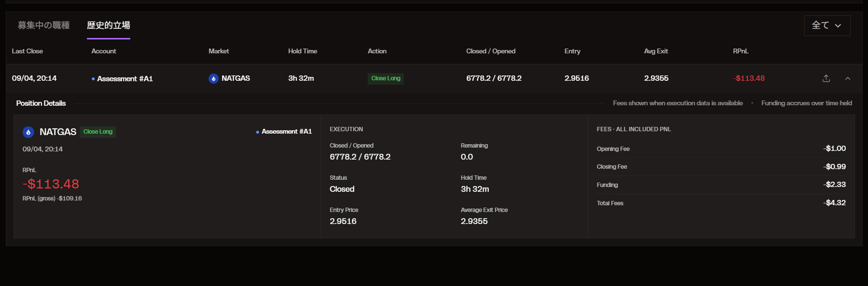Screen dimensions: 868x286
Task: Click the 6778.2 / 6778.2 cell in table row
Action: click(494, 78)
